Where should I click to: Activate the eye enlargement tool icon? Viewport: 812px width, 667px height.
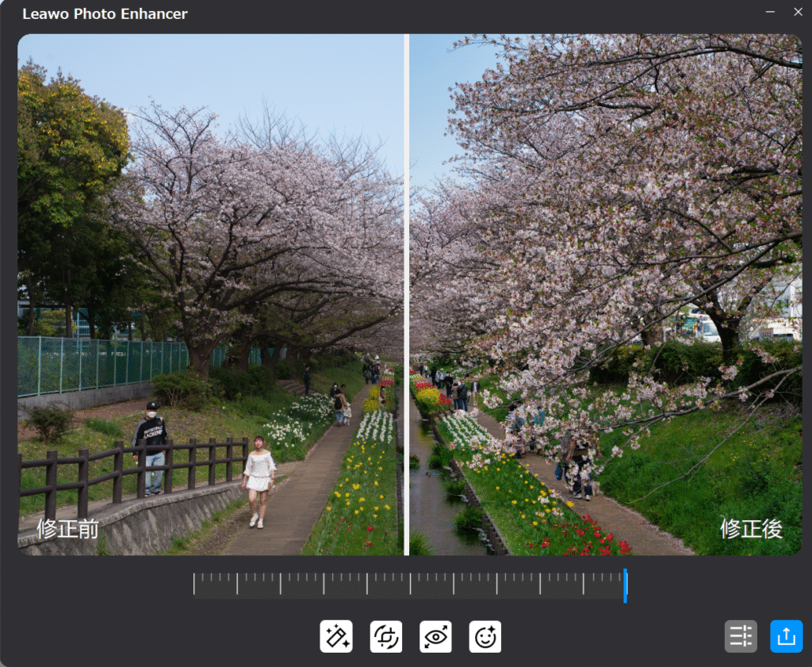(435, 636)
